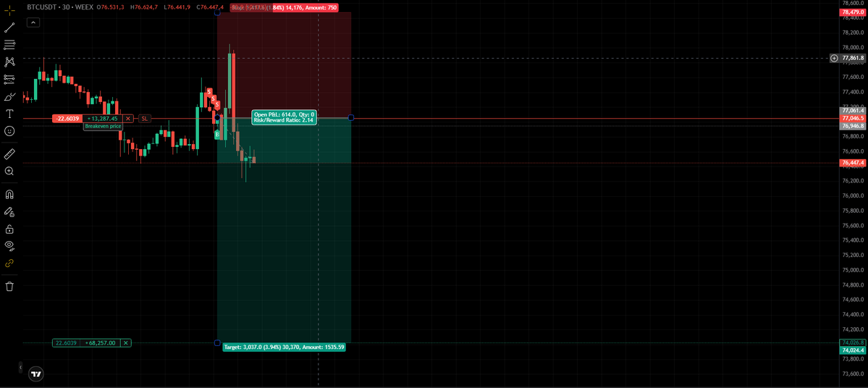868x388 pixels.
Task: Open the TradingView logo button
Action: pyautogui.click(x=36, y=374)
